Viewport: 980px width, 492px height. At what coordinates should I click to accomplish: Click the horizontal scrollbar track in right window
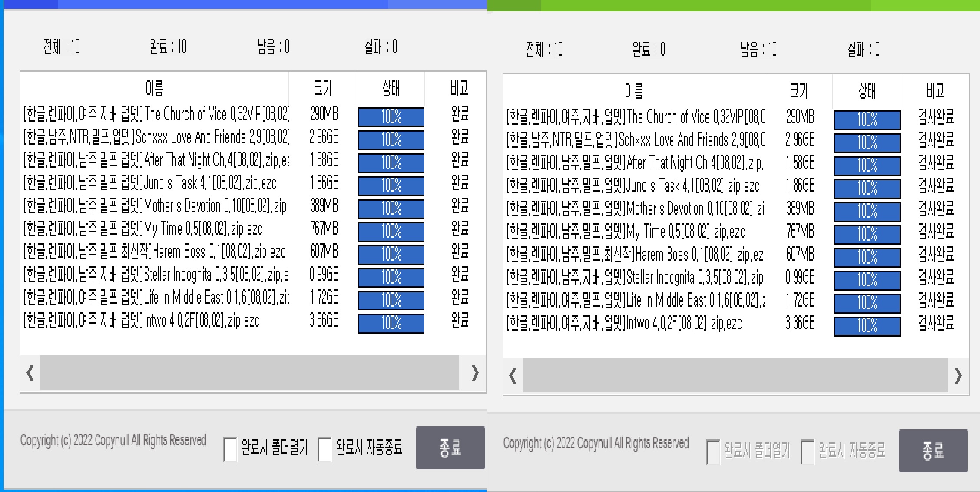point(735,375)
